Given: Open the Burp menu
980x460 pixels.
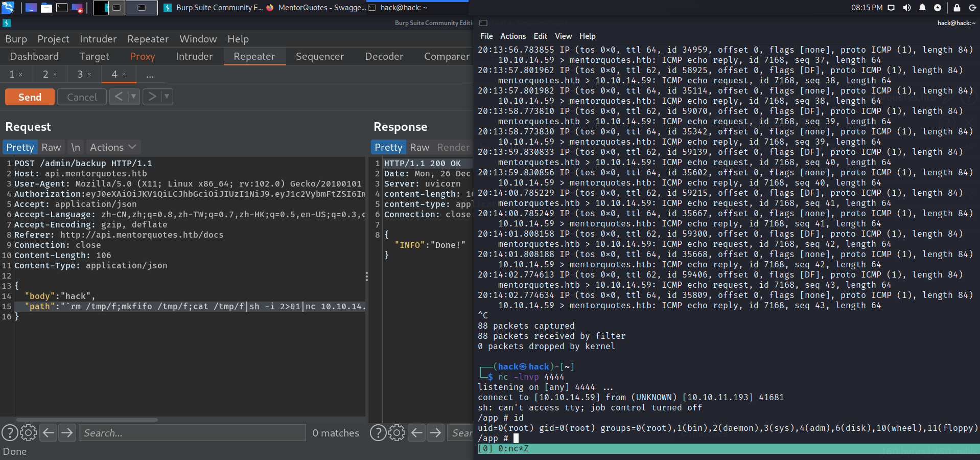Looking at the screenshot, I should coord(16,39).
